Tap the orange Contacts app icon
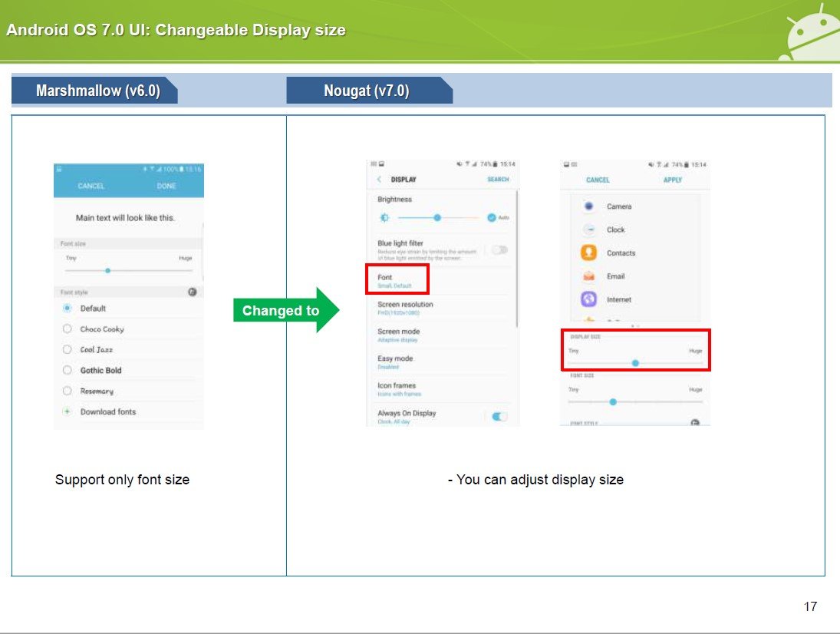The height and width of the screenshot is (634, 840). [x=589, y=253]
